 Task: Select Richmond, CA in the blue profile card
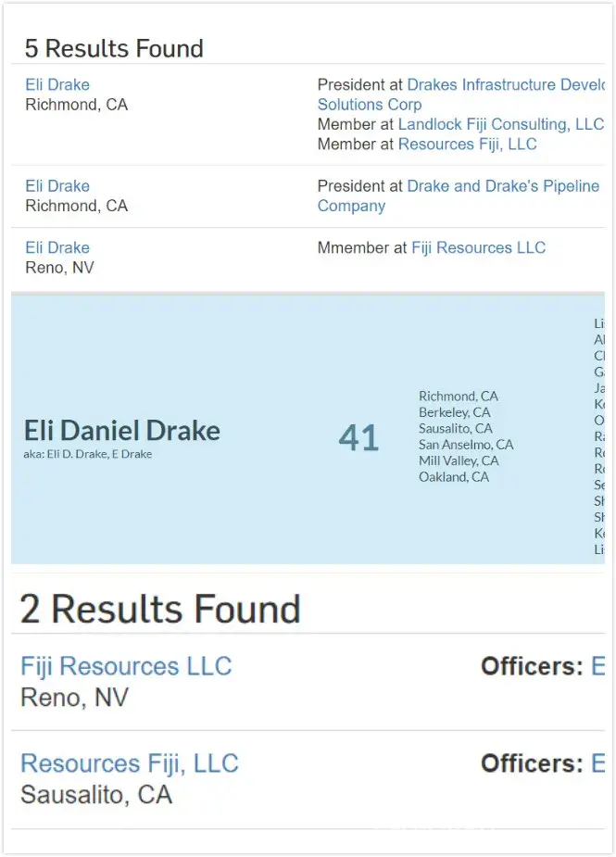(x=458, y=397)
